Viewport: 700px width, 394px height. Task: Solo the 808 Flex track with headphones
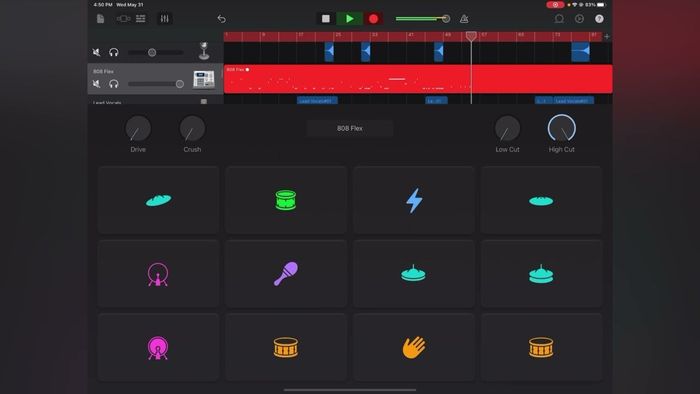tap(114, 83)
